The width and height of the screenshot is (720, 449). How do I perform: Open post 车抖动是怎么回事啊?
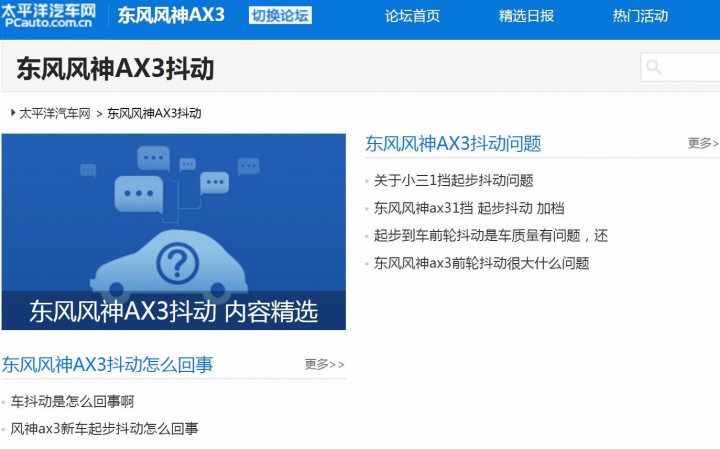pos(72,401)
